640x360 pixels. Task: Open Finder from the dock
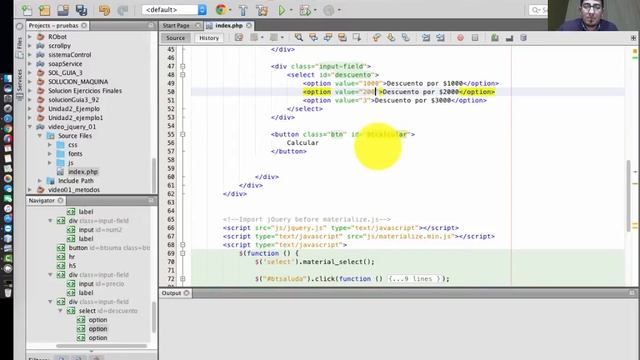point(8,78)
